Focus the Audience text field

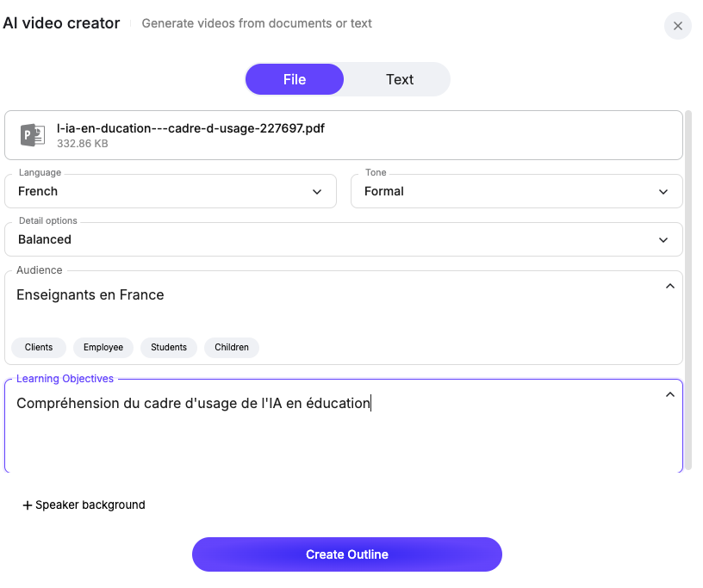click(327, 295)
